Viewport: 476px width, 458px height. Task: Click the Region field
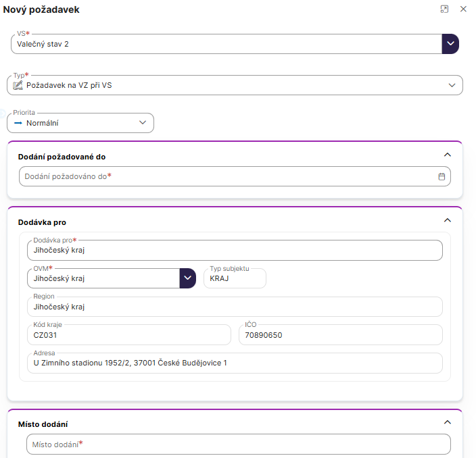click(x=234, y=307)
